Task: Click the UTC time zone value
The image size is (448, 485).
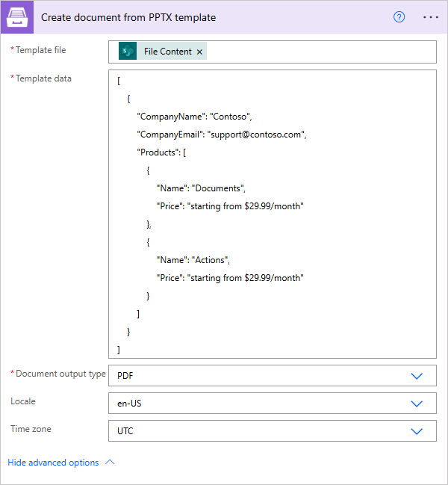Action: (x=125, y=431)
